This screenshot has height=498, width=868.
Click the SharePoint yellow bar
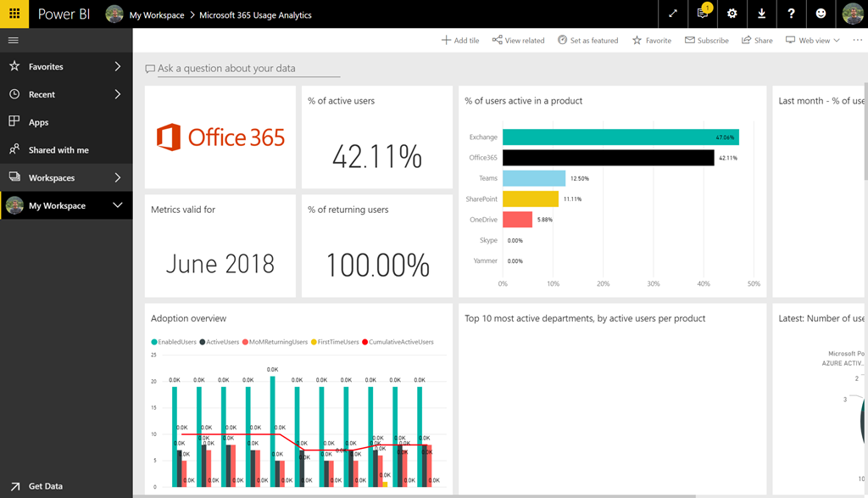pyautogui.click(x=531, y=199)
